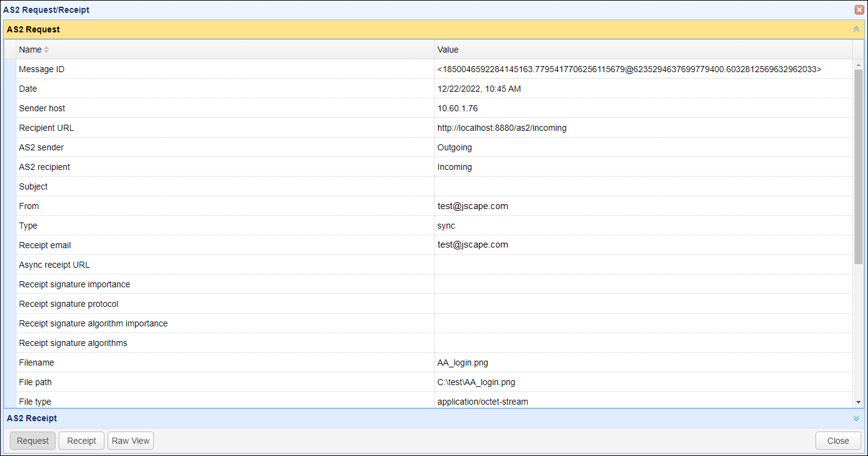Sort by the Name column sort arrows
This screenshot has width=868, height=456.
[x=46, y=50]
